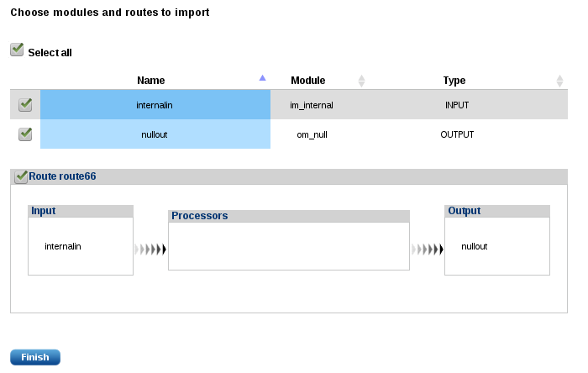Screen dimensions: 588x373
Task: Click the im_internal module cell
Action: coord(312,106)
